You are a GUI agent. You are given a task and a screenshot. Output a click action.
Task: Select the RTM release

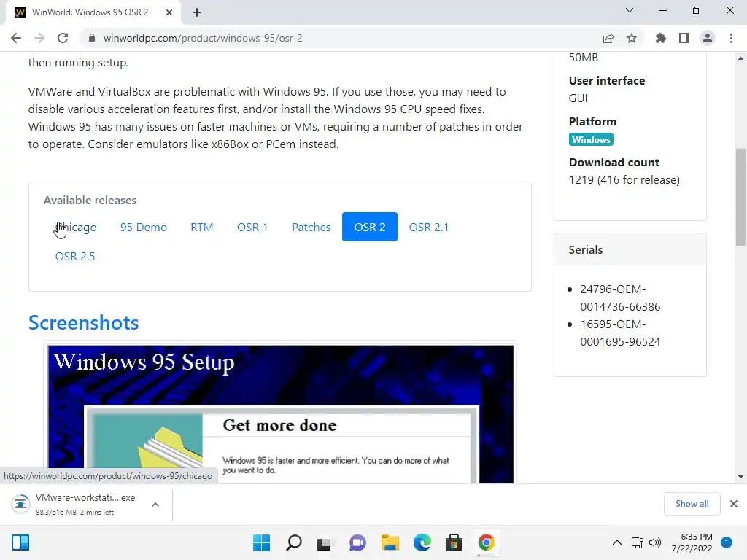tap(202, 227)
